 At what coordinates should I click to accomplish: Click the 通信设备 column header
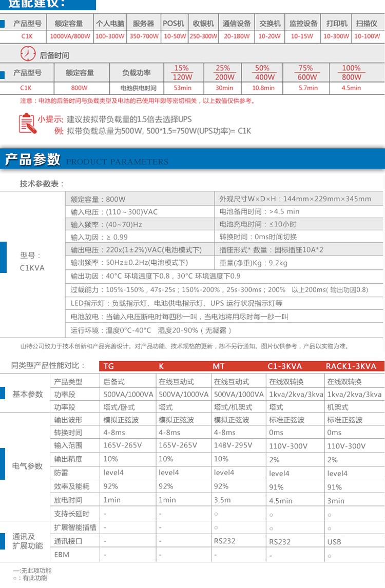pyautogui.click(x=237, y=23)
